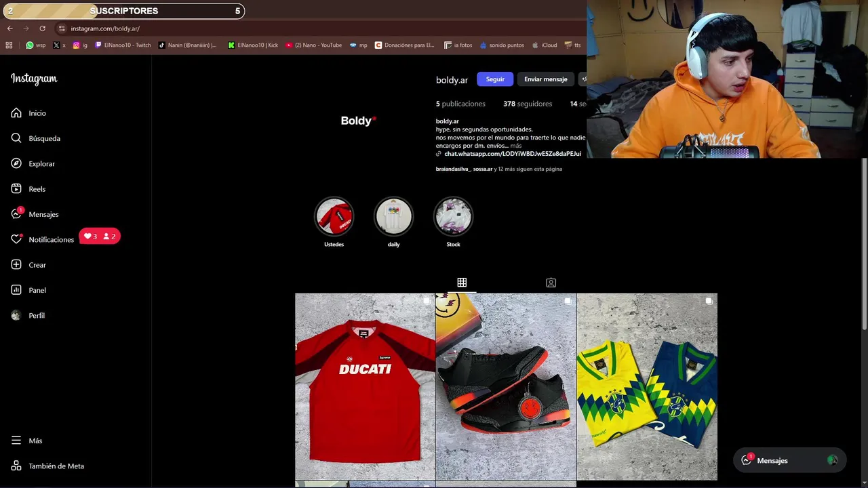Open the Mensajes sidebar item

(35, 214)
